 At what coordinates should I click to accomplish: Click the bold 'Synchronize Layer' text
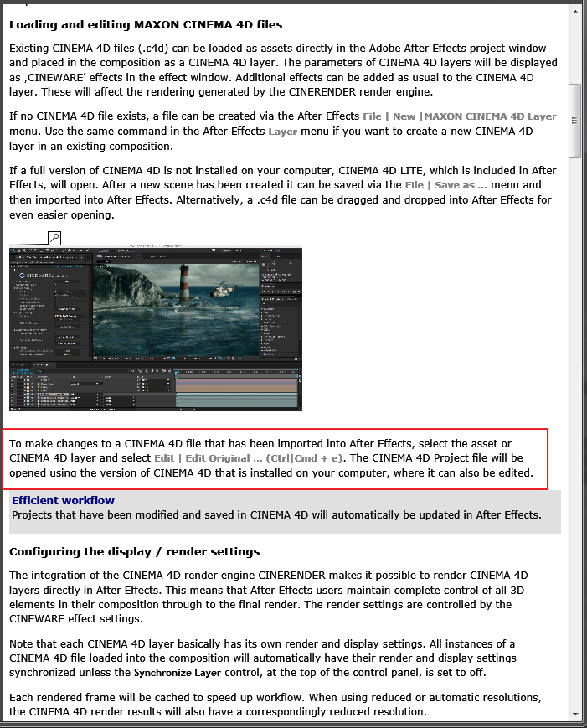click(178, 673)
